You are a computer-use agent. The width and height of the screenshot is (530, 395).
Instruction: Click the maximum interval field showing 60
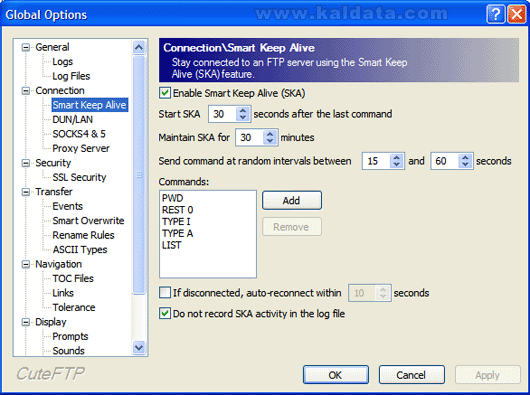coord(445,161)
